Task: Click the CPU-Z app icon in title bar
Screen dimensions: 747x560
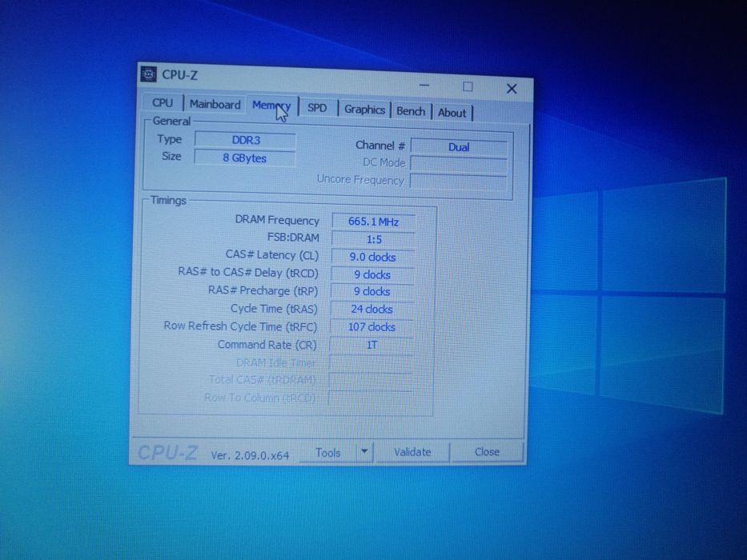Action: 149,74
